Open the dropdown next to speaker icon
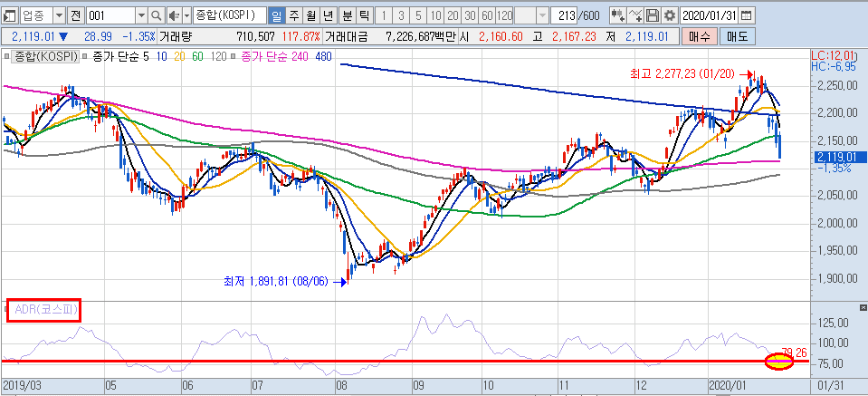Image resolution: width=868 pixels, height=396 pixels. pyautogui.click(x=186, y=15)
